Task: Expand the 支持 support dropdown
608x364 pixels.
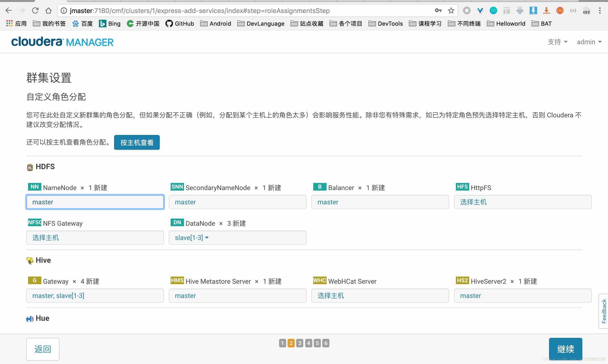Action: tap(557, 42)
